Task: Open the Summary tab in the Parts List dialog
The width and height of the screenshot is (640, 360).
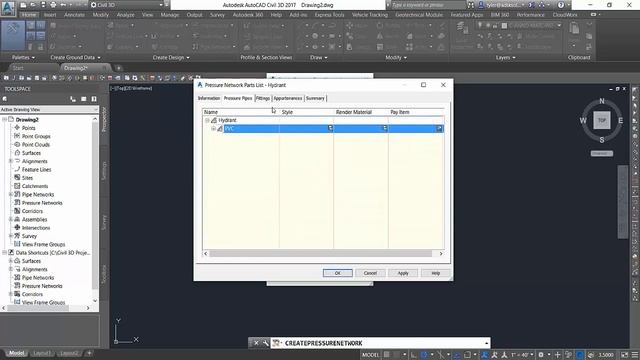Action: point(315,98)
